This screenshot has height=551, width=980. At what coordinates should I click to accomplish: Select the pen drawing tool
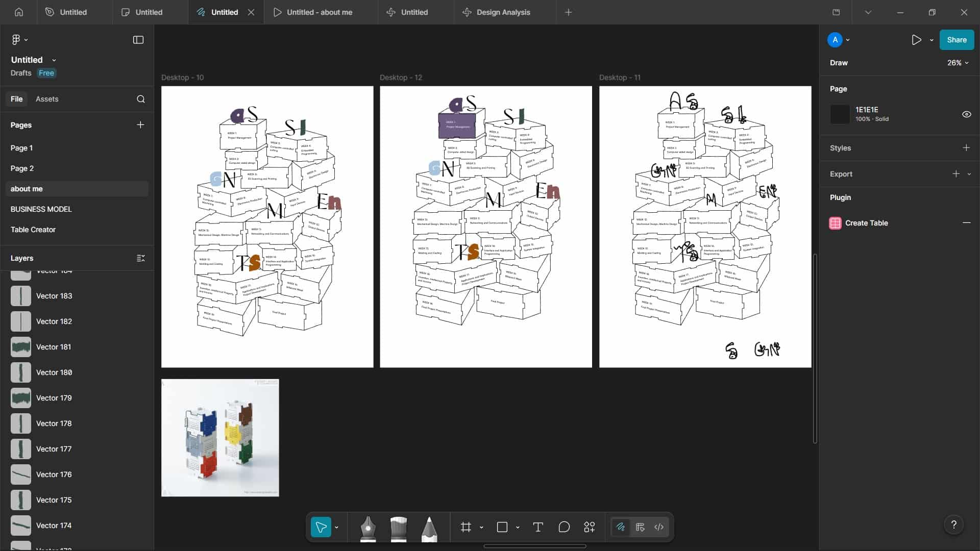(x=368, y=528)
